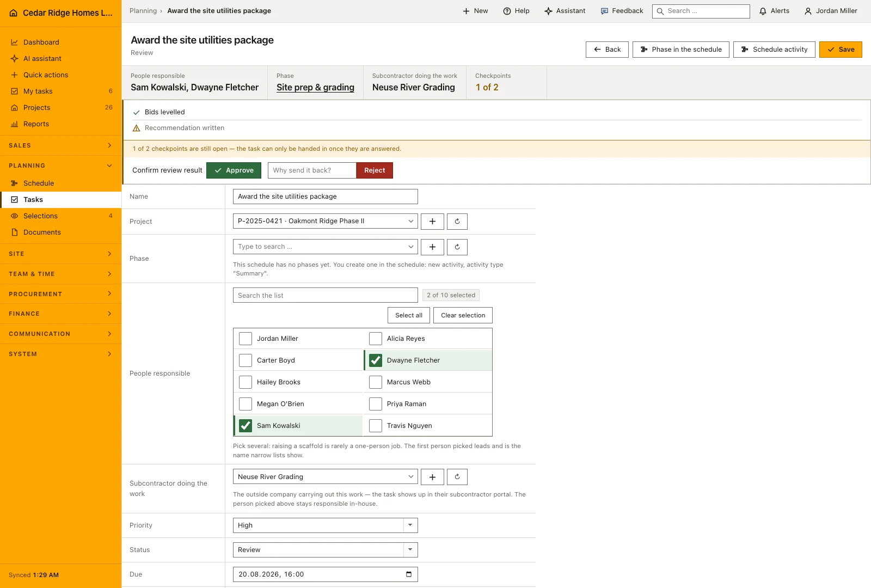Open Selections in Planning menu

60,216
